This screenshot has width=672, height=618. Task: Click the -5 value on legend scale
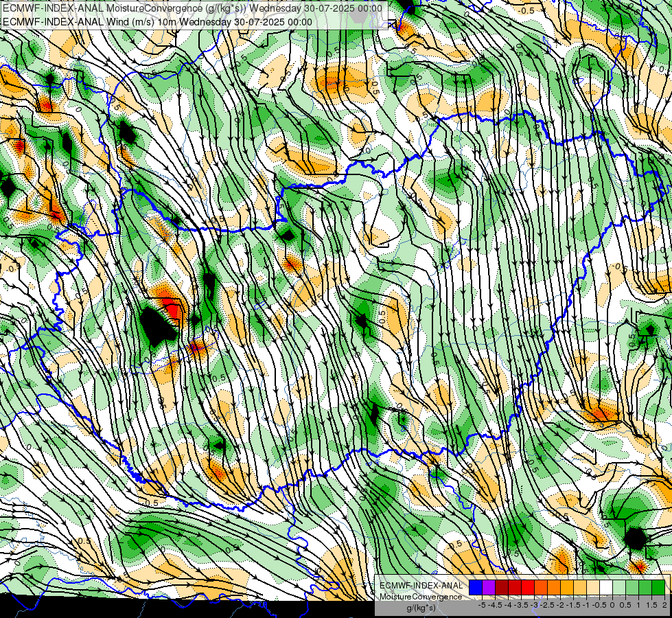(x=482, y=605)
